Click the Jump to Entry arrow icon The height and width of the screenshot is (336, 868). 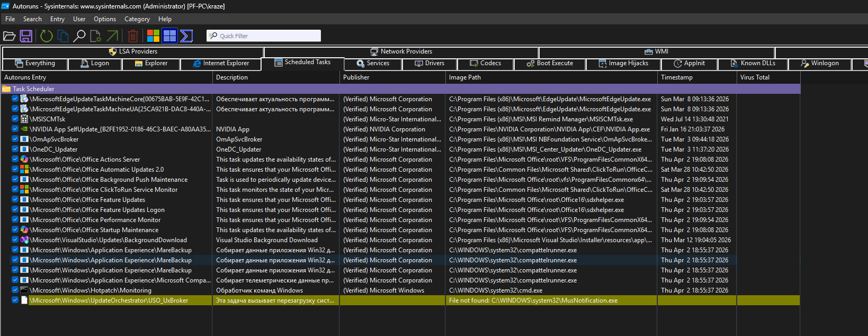point(112,36)
